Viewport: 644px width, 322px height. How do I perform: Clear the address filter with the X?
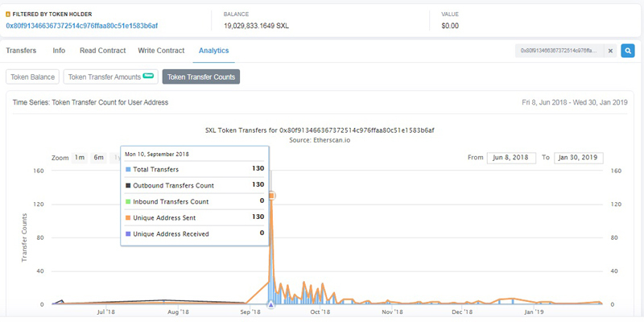[x=610, y=51]
